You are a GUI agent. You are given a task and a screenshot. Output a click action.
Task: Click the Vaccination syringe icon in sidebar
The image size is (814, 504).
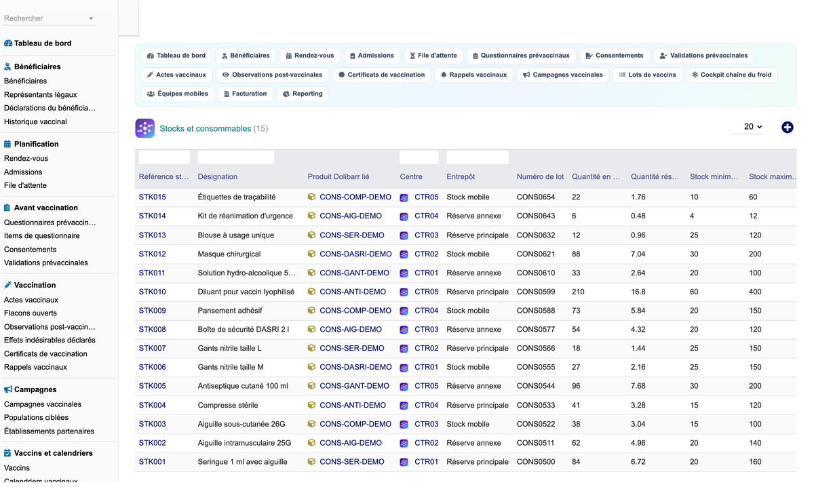point(8,285)
